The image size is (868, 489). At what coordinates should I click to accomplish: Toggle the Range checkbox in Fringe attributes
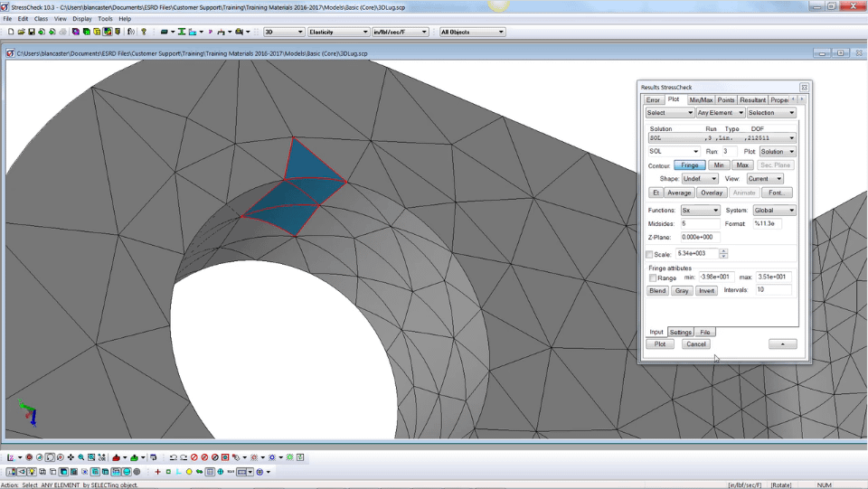pyautogui.click(x=653, y=277)
